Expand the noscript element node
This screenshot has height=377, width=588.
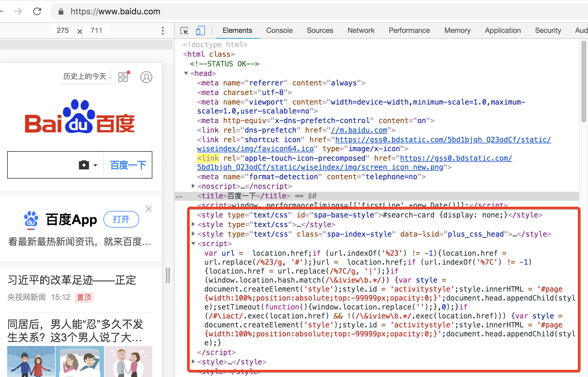coord(193,186)
